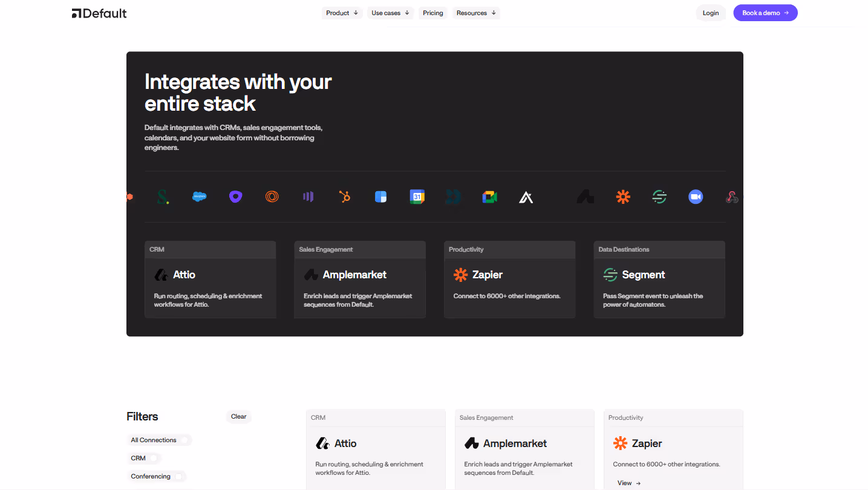Image resolution: width=868 pixels, height=490 pixels.
Task: Click the Zapier logo in the light Productivity card
Action: click(620, 443)
